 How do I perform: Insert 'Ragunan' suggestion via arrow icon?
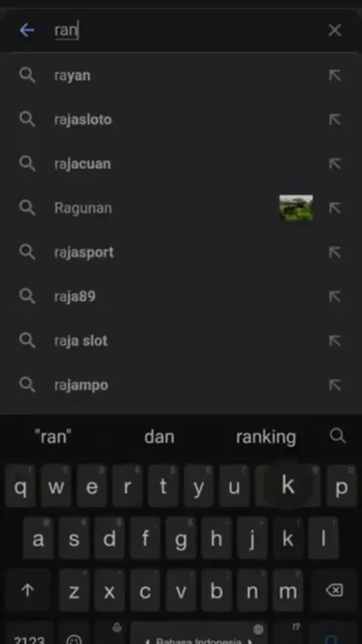[334, 208]
